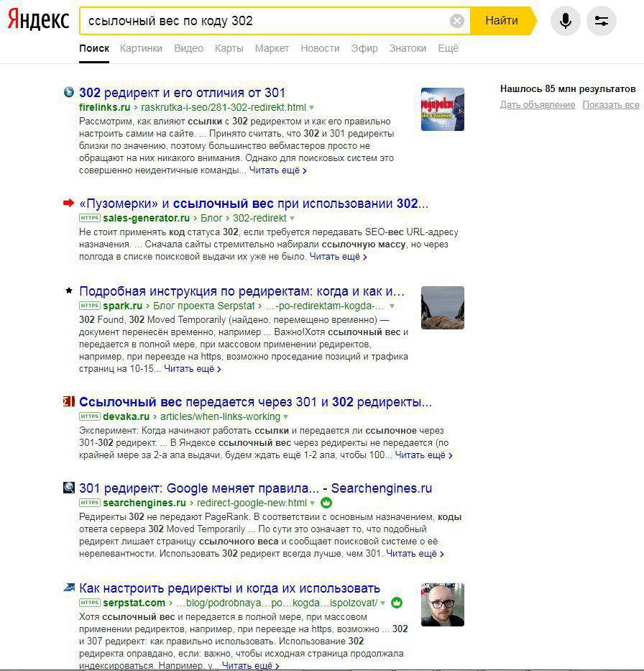Open result "Подробная инструкция по редиректам"
The height and width of the screenshot is (671, 644).
242,291
